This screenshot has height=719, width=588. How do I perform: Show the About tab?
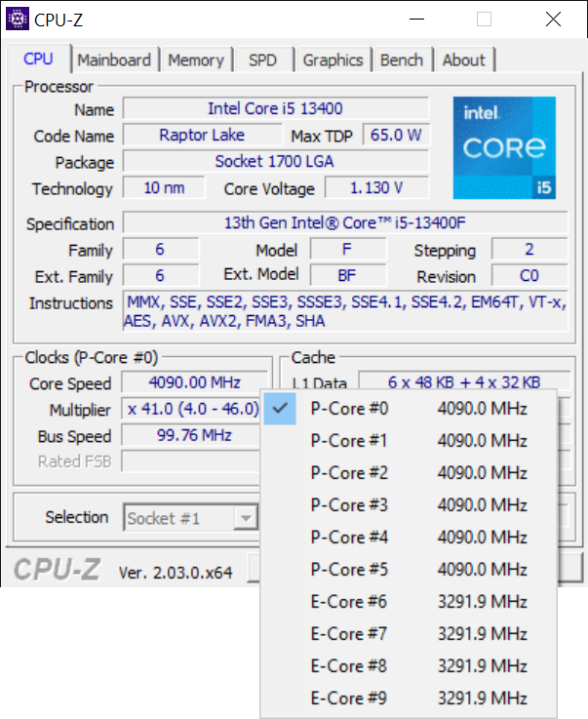(463, 60)
